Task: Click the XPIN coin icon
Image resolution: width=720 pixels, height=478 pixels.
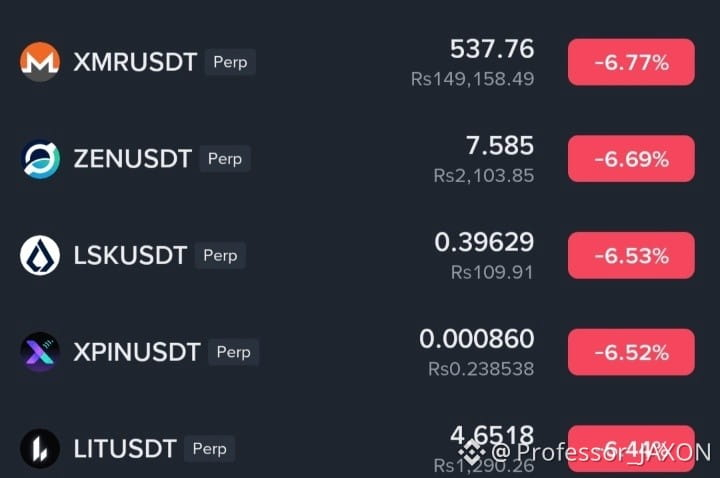Action: pyautogui.click(x=40, y=352)
